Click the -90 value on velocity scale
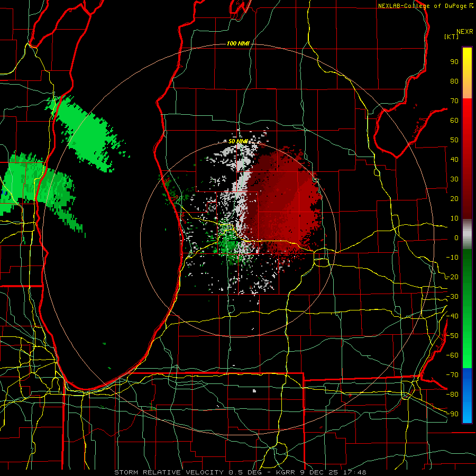The height and width of the screenshot is (476, 476). click(452, 414)
